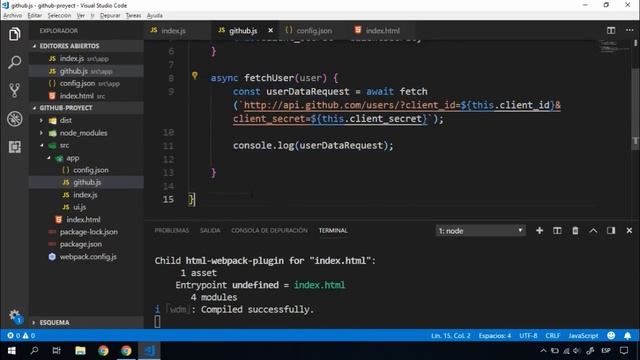Click the lightbulb code action icon
640x360 pixels.
tap(195, 76)
